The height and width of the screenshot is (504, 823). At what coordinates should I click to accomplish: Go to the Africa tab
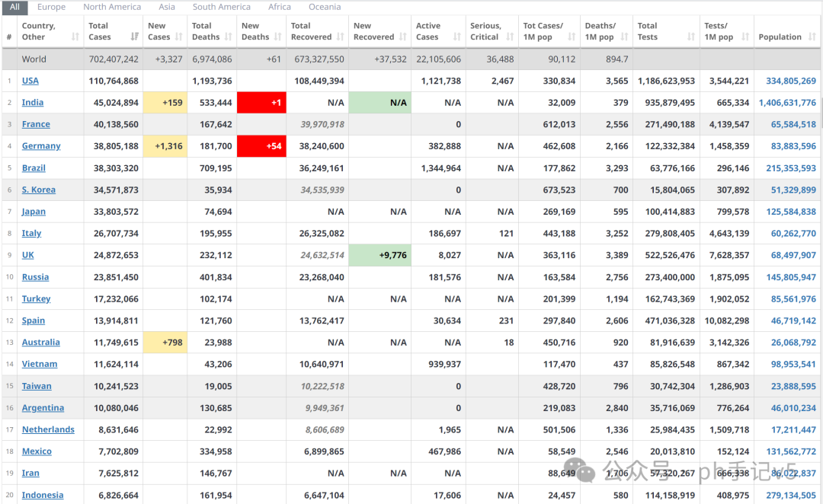280,7
